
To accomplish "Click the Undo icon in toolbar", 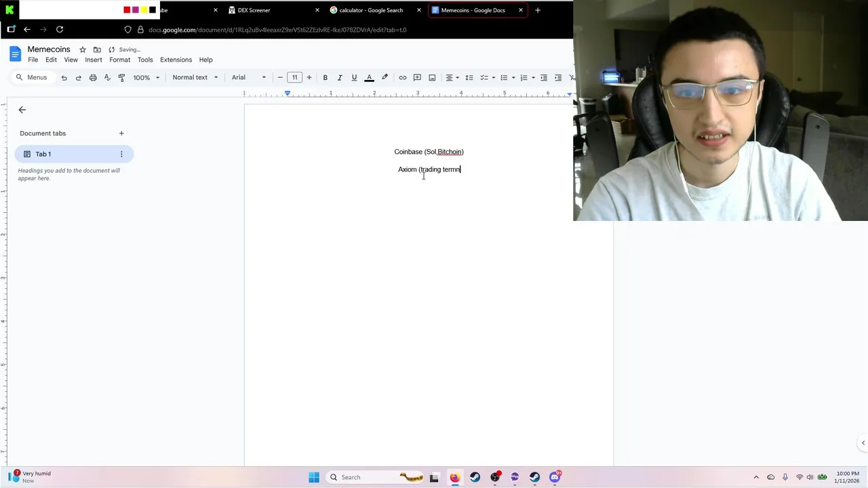I will (64, 77).
